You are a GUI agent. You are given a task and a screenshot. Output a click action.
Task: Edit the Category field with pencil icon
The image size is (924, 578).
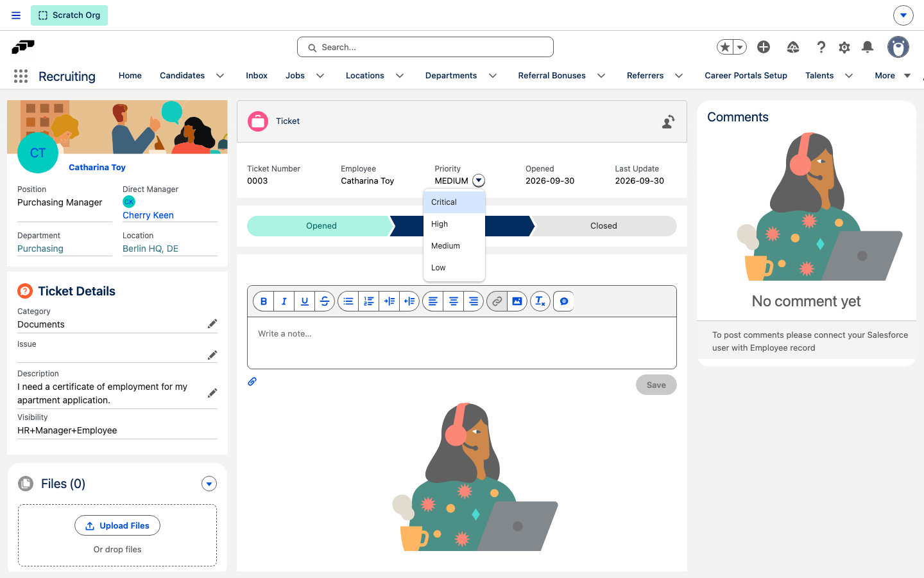[212, 324]
